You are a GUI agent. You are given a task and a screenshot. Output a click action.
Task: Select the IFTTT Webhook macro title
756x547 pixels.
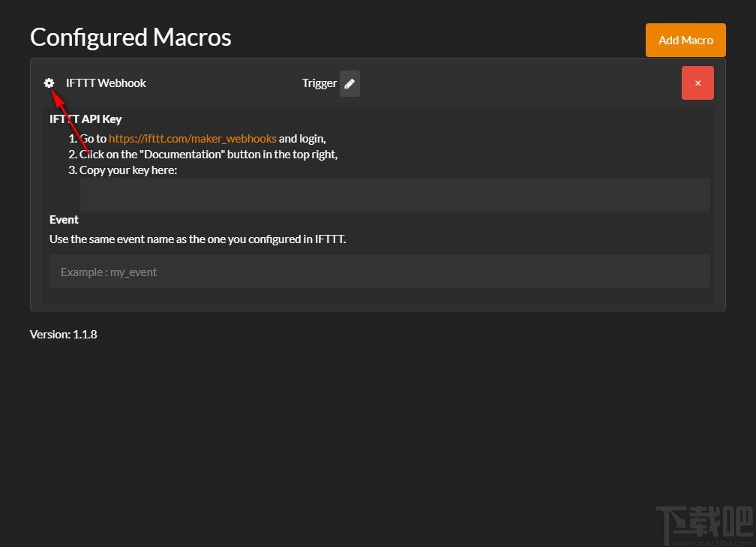(x=106, y=83)
